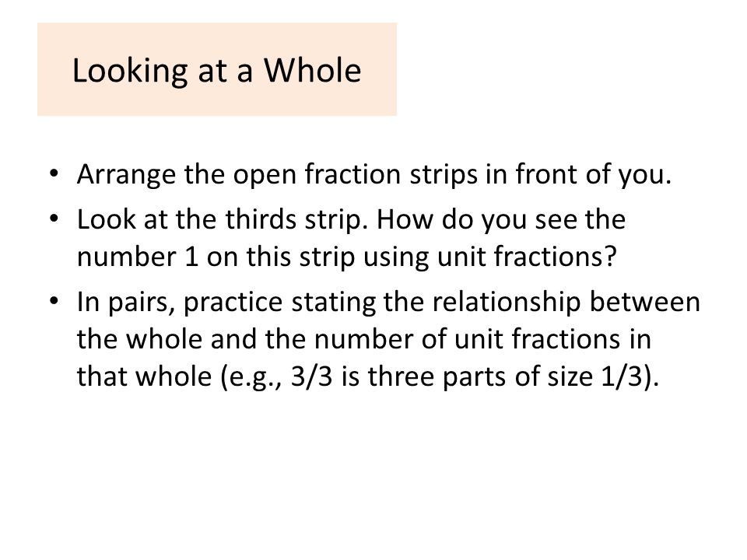Click the word 'Whole' in the title

click(313, 71)
